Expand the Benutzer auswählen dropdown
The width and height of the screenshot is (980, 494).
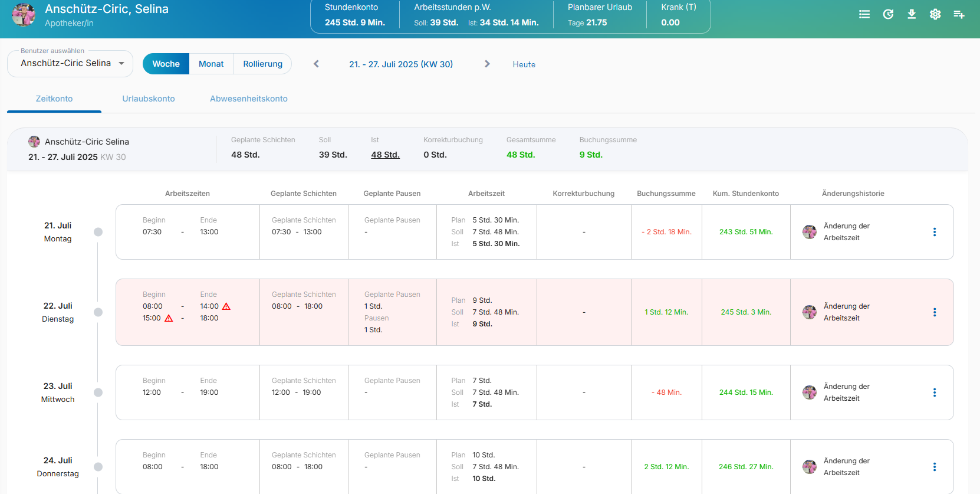pyautogui.click(x=70, y=64)
